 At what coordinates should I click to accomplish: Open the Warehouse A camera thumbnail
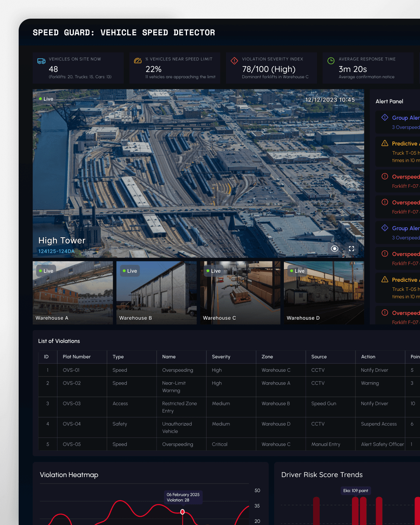coord(73,293)
